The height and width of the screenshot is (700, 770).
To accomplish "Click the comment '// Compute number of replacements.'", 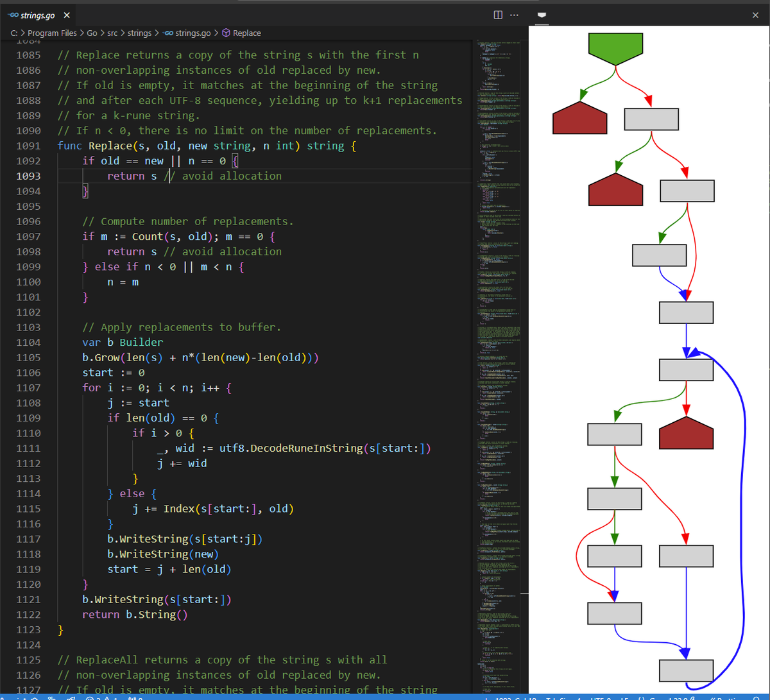I will coord(188,221).
